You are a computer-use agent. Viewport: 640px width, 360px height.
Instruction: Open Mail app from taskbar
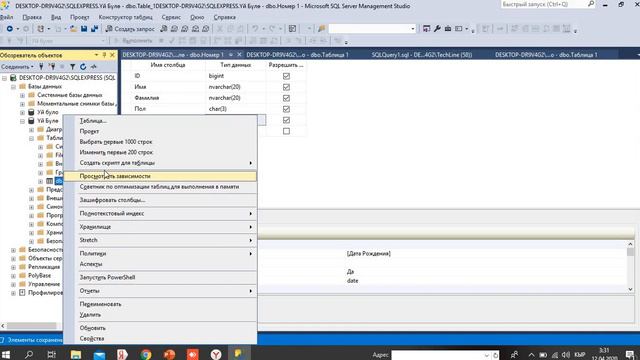[99, 354]
